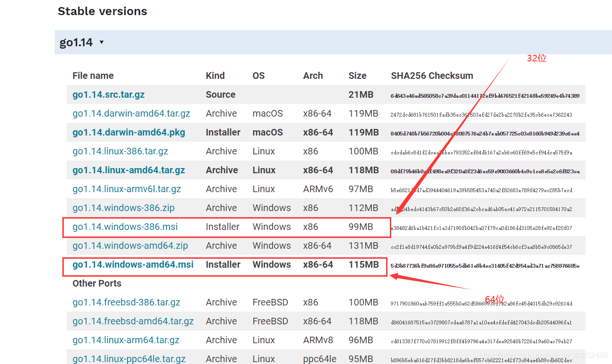This screenshot has height=364, width=612.
Task: Click the Size column header
Action: point(357,76)
